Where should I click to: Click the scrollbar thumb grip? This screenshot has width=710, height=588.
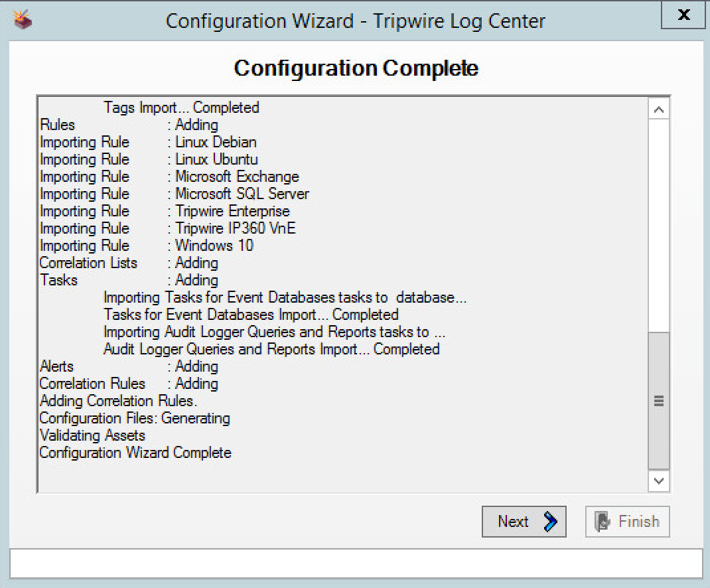coord(659,400)
